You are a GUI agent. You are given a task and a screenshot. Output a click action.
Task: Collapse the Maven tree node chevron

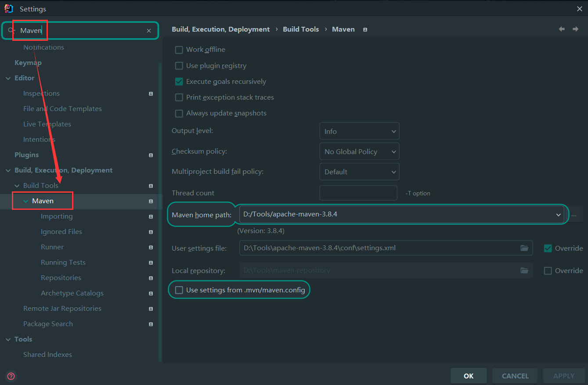[x=25, y=201]
